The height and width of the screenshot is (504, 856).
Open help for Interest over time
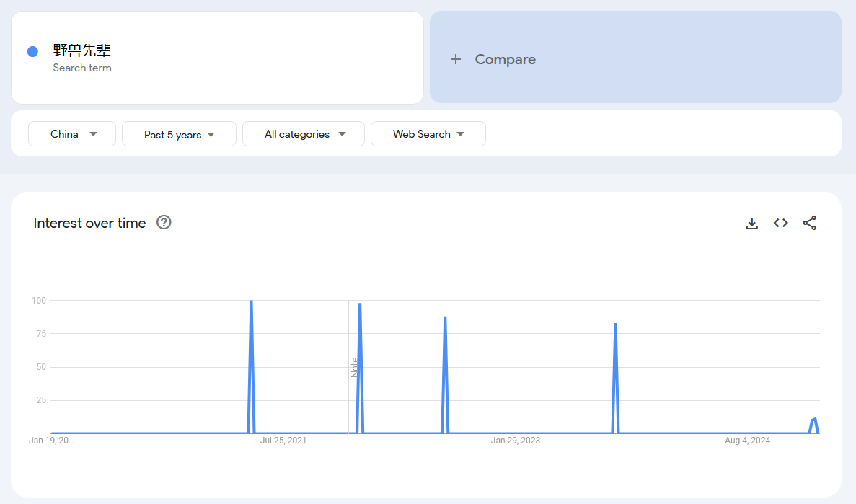tap(164, 223)
